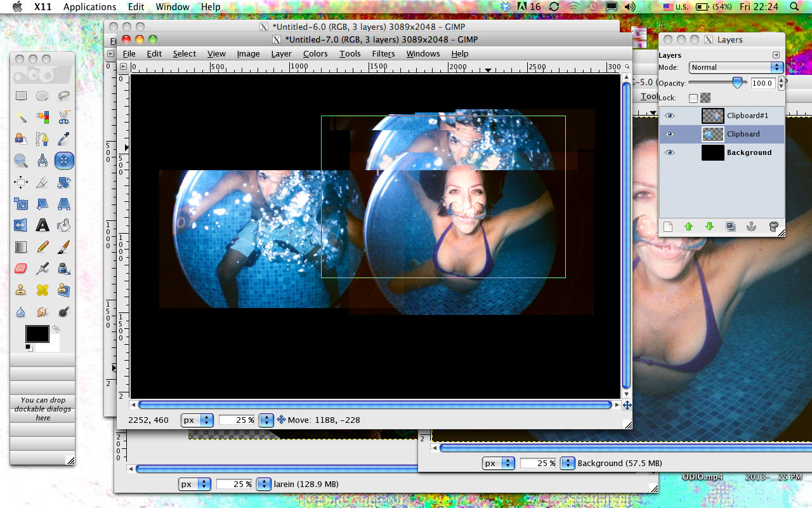Hide the Background layer eye icon
The width and height of the screenshot is (812, 508).
[x=669, y=152]
